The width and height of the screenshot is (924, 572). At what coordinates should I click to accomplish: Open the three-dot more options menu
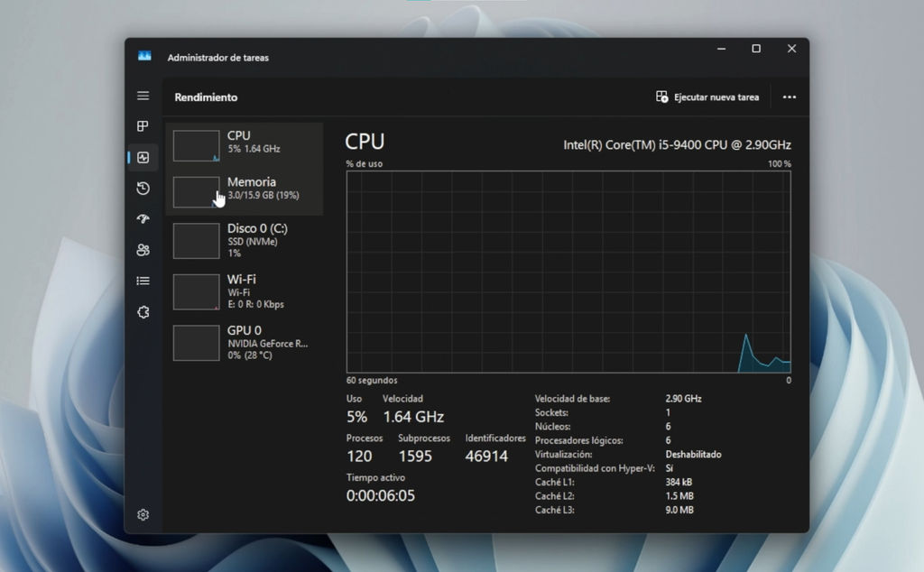[x=790, y=97]
